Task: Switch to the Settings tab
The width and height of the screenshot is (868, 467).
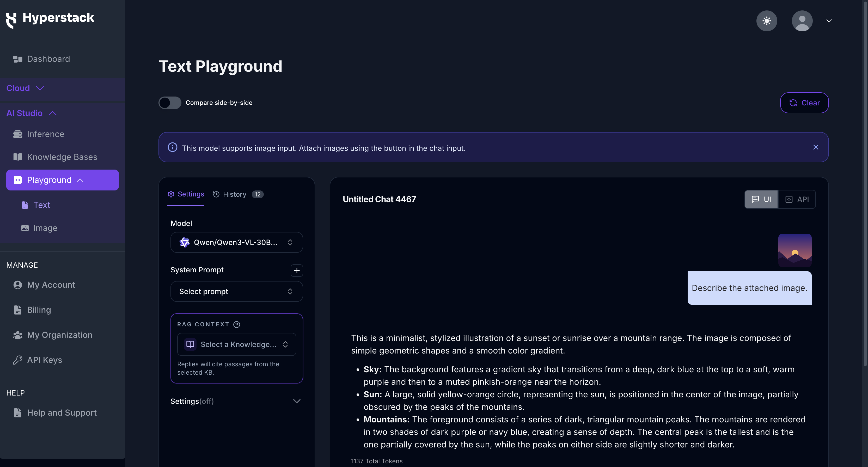Action: coord(186,194)
